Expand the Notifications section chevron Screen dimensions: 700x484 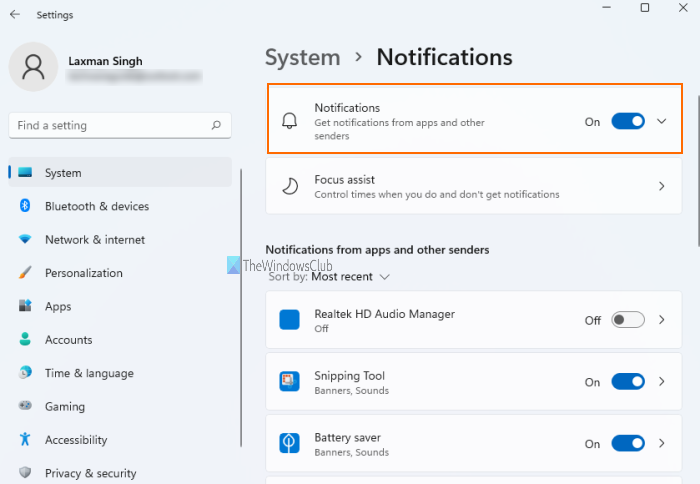click(661, 121)
